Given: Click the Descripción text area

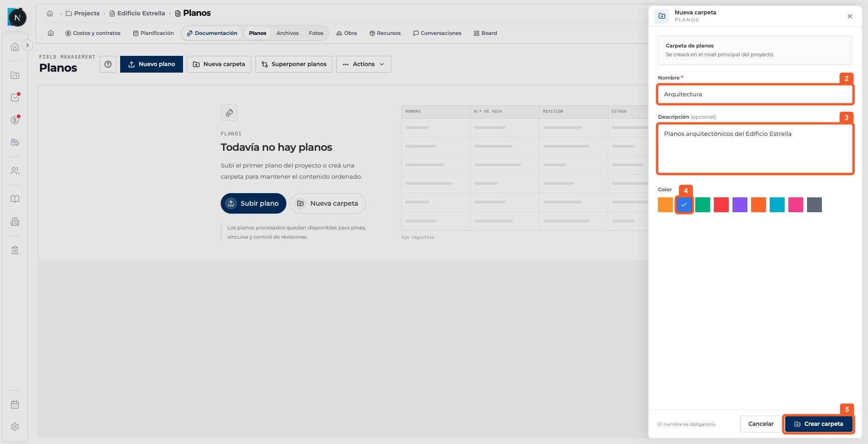Looking at the screenshot, I should coord(755,149).
